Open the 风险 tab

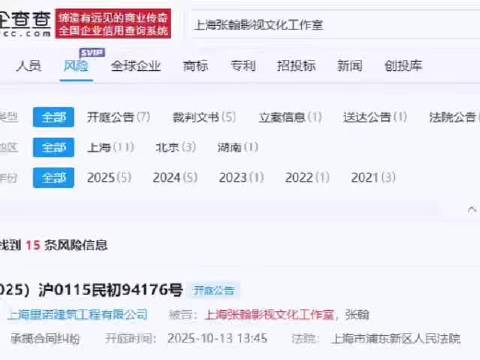76,66
